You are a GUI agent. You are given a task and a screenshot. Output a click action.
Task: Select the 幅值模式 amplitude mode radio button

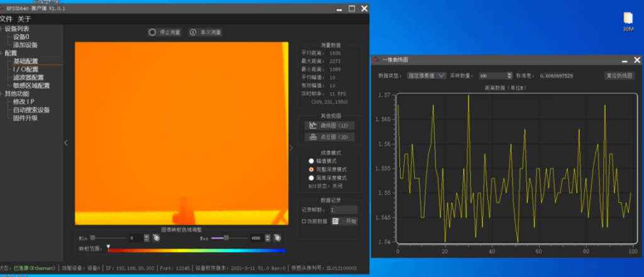[x=311, y=161]
